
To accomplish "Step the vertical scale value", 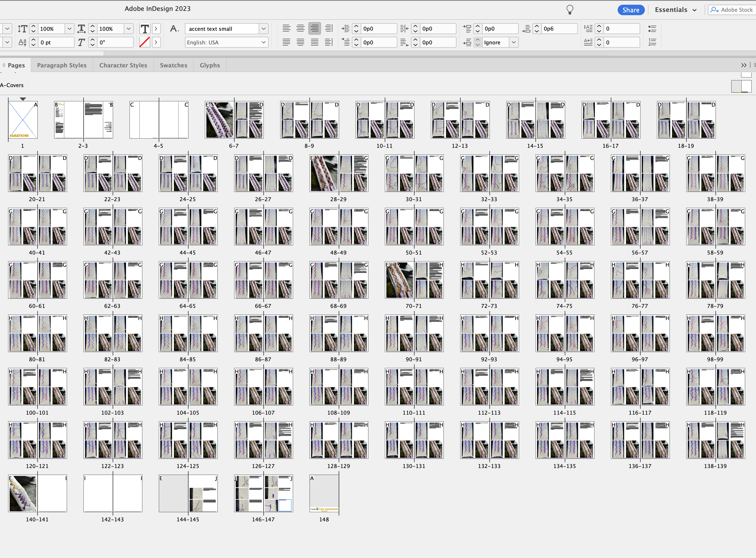I will pos(33,29).
